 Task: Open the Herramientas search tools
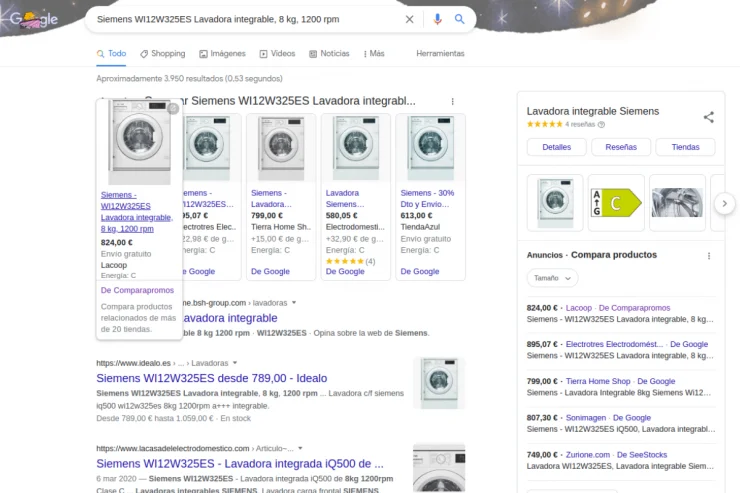point(440,54)
